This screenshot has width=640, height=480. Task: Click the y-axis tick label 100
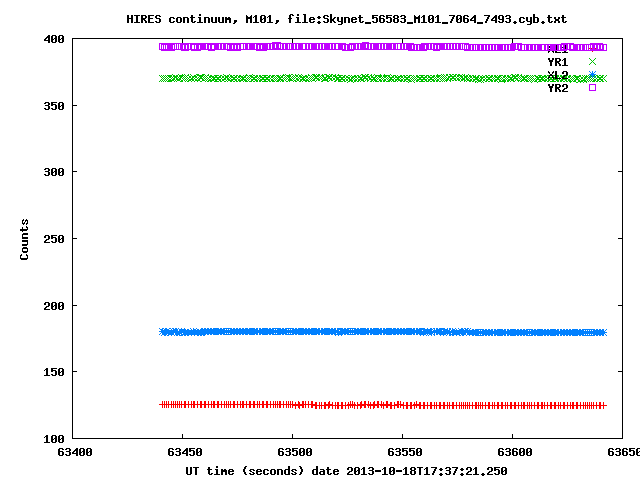[x=54, y=439]
